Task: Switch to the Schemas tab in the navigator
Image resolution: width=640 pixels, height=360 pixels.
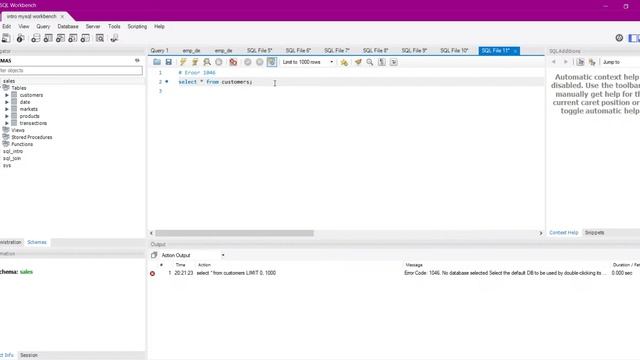Action: (x=37, y=242)
